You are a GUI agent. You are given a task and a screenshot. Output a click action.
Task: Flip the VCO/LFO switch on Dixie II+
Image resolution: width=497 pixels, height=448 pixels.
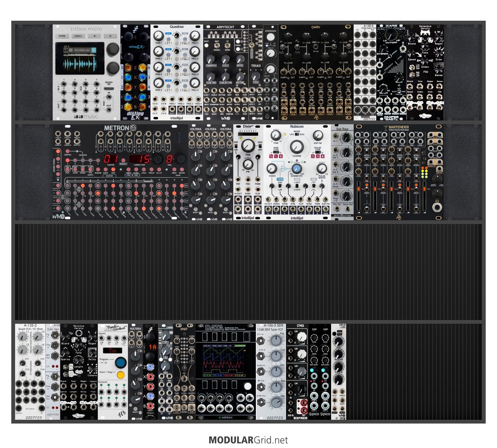(260, 146)
